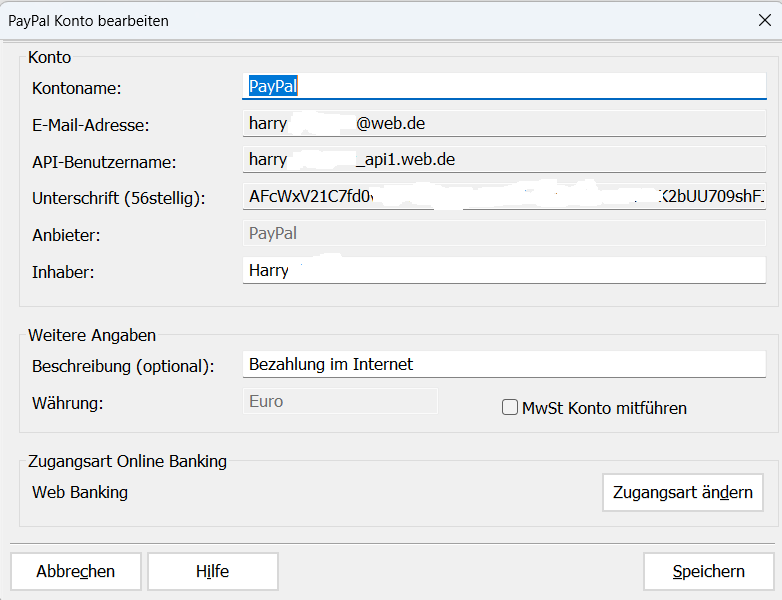Click the dialog title PayPal Konto bearbeiten
The height and width of the screenshot is (600, 782).
coord(88,21)
